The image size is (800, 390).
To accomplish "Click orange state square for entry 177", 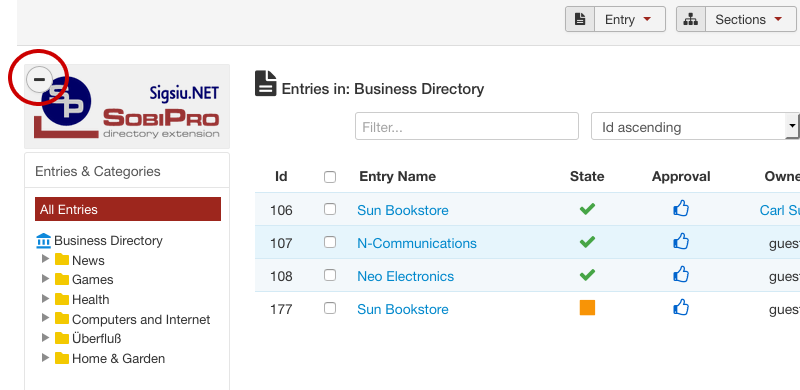I will tap(587, 308).
